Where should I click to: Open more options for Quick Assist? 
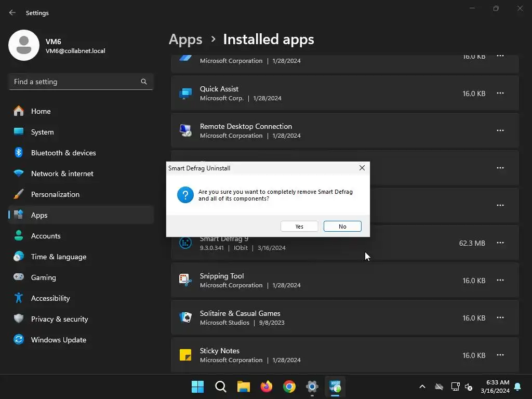pyautogui.click(x=500, y=94)
